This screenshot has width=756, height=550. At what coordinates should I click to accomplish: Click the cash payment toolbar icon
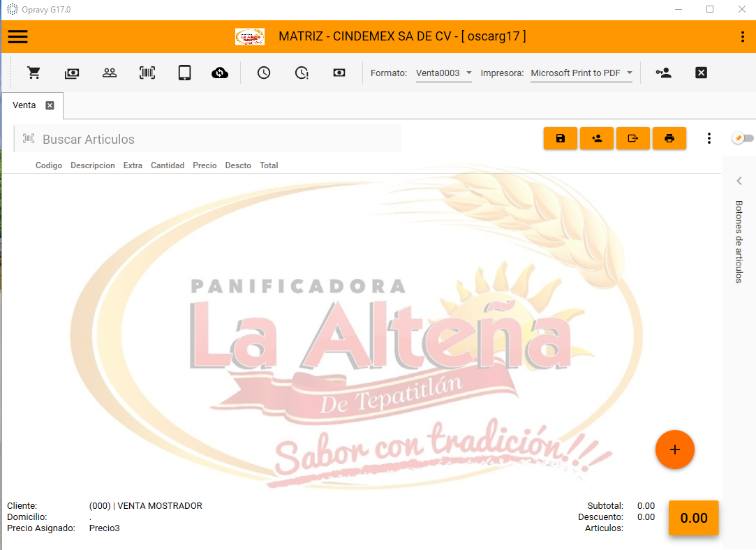[72, 73]
